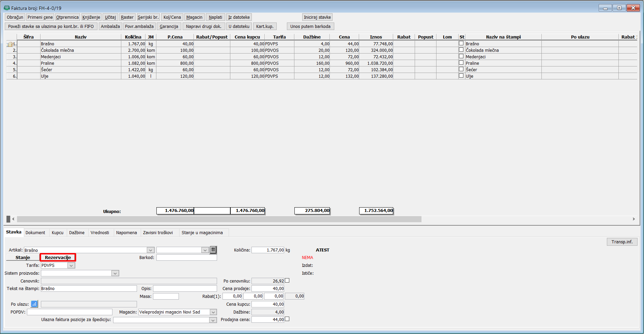Click the Iz datoteke button

click(239, 17)
